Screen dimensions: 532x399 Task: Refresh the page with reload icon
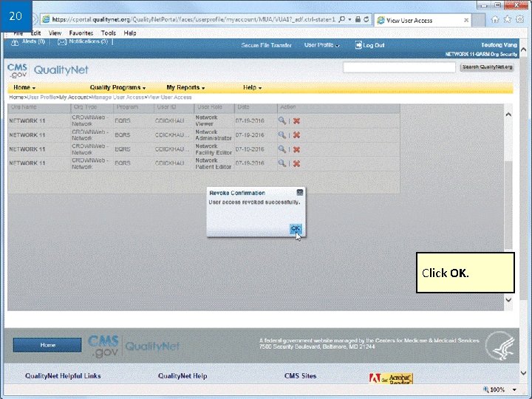[x=366, y=19]
